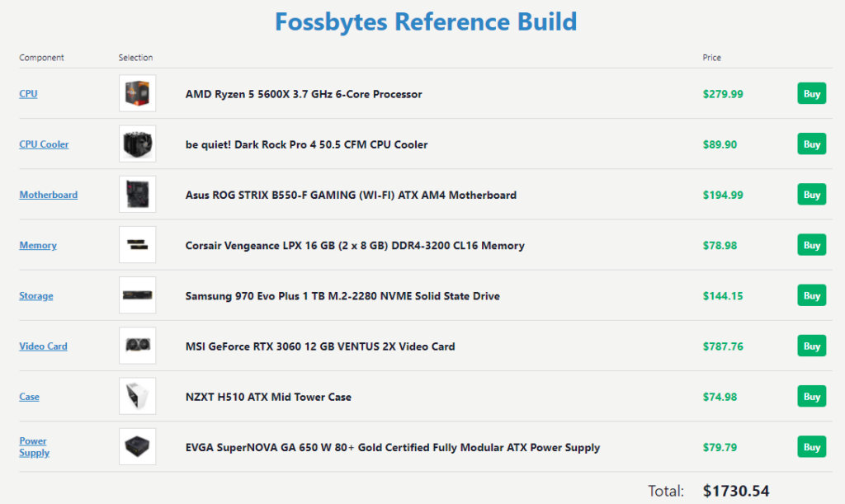Screen dimensions: 845x504
Task: Open the Storage component link
Action: [x=35, y=295]
